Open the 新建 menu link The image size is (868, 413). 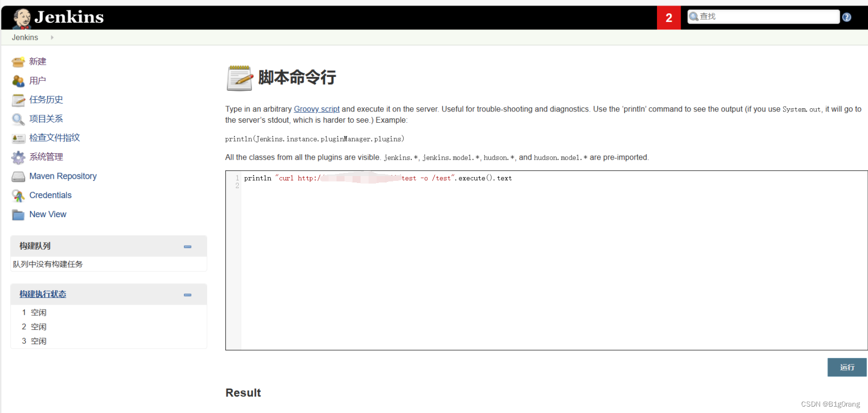38,61
